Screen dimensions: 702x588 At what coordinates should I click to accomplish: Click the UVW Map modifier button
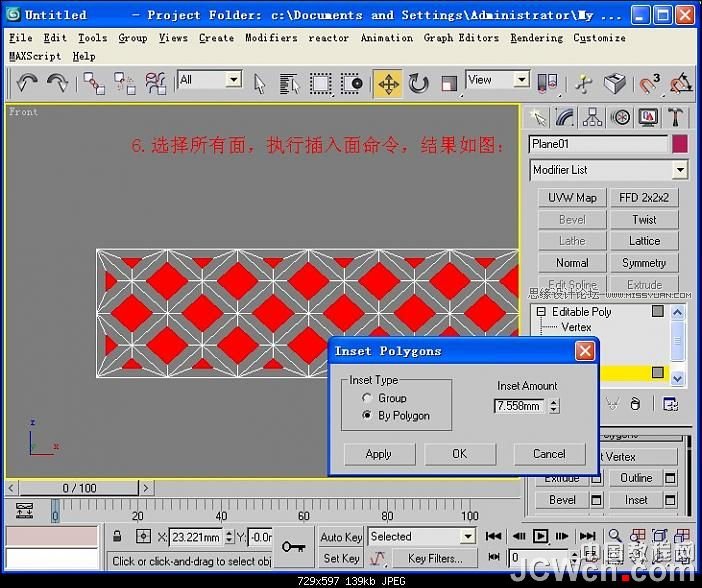tap(572, 197)
